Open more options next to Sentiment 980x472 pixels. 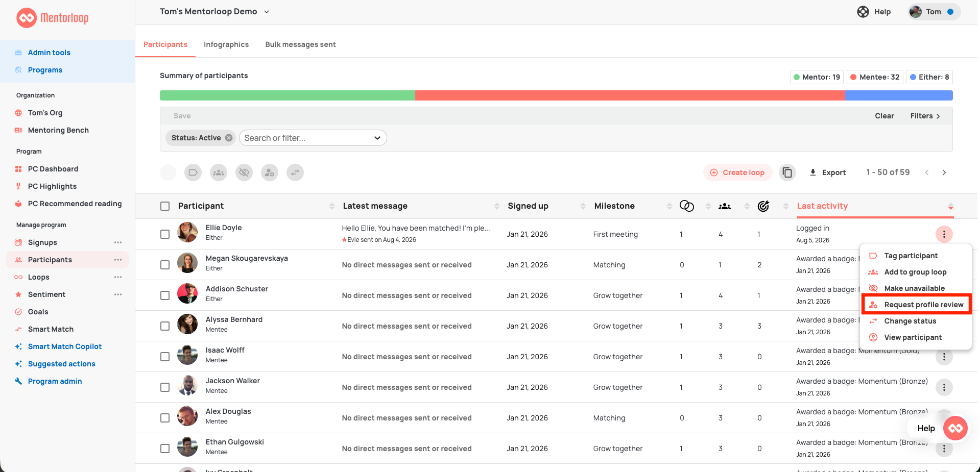[x=118, y=294]
